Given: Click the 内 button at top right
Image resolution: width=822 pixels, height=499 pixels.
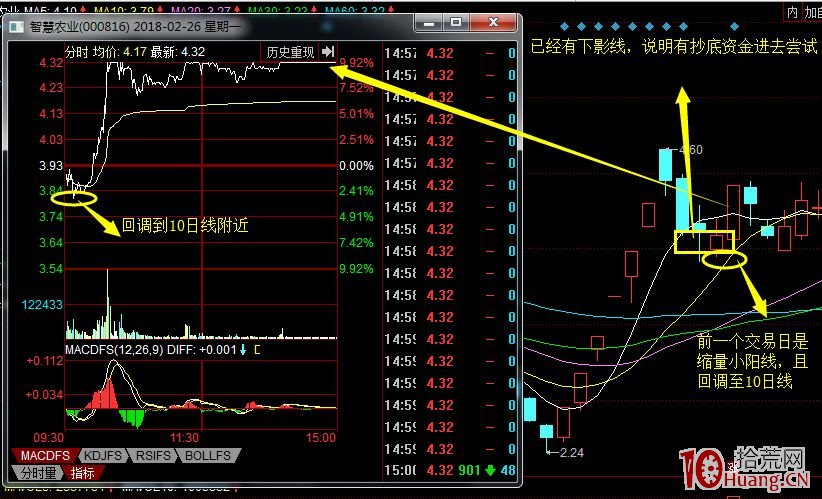Looking at the screenshot, I should point(792,12).
